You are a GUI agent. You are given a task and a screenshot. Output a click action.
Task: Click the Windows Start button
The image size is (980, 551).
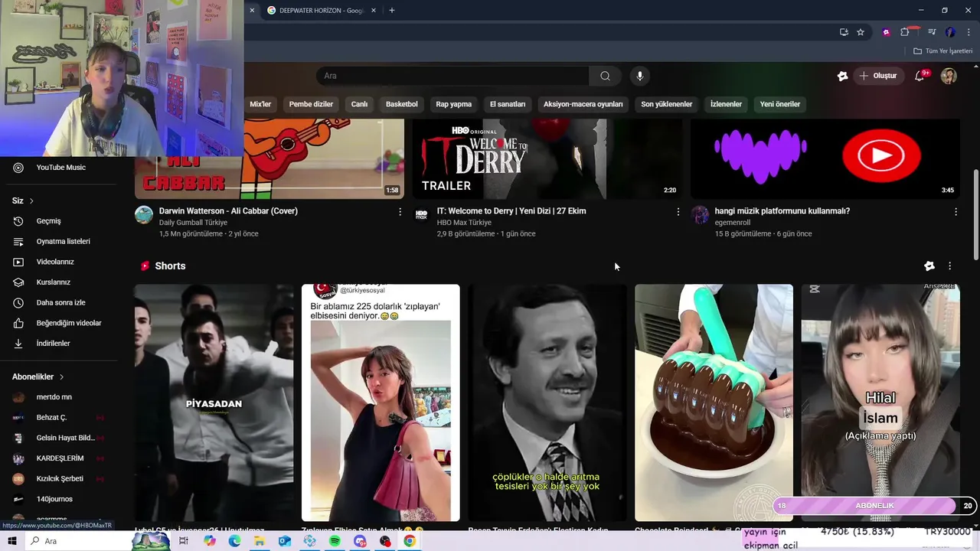coord(12,541)
